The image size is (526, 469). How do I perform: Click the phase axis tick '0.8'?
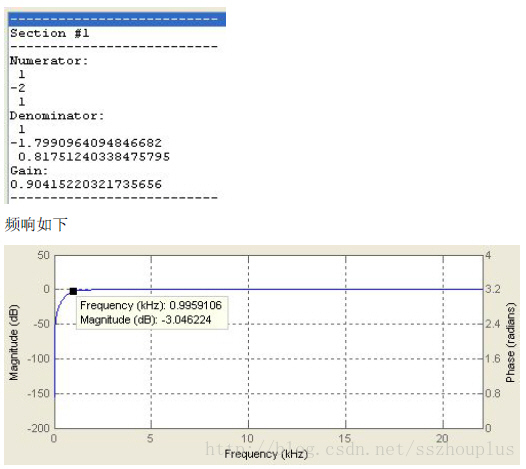[493, 393]
